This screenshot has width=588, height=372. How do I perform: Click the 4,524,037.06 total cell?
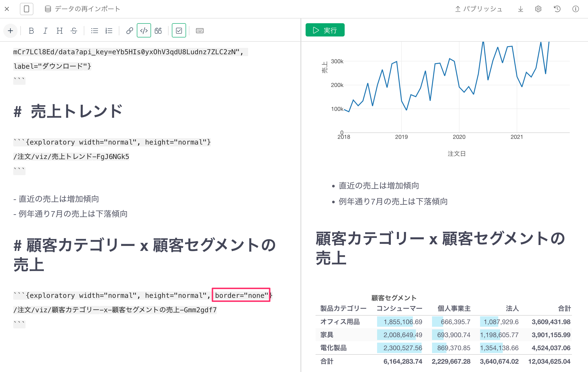coord(551,348)
